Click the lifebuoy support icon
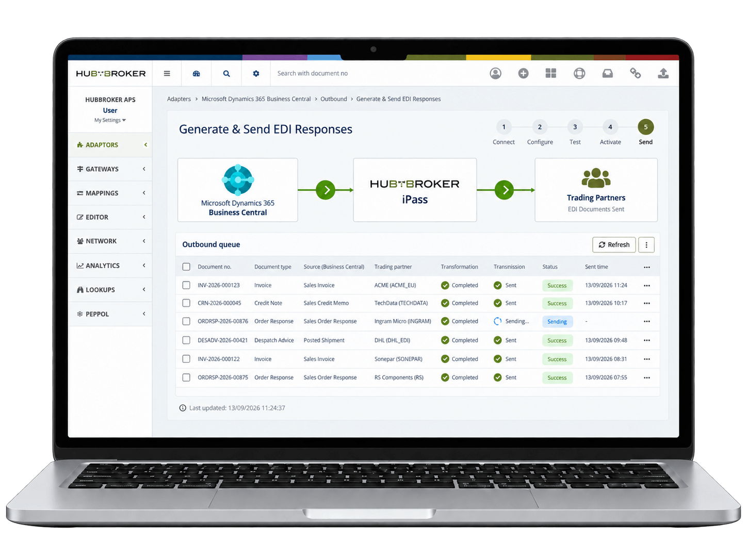Viewport: 747px width, 560px height. pyautogui.click(x=579, y=74)
